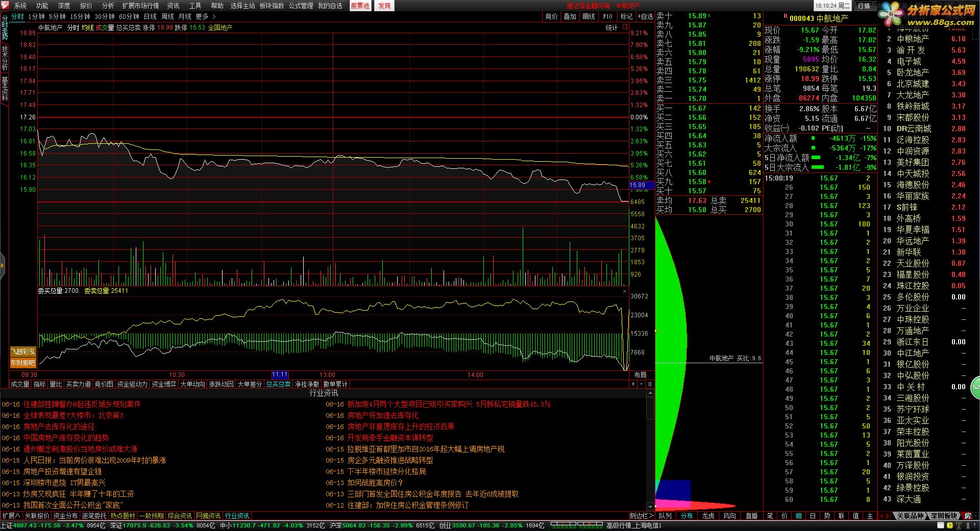The image size is (980, 531).
Task: Open the 报价 menu
Action: [x=86, y=6]
